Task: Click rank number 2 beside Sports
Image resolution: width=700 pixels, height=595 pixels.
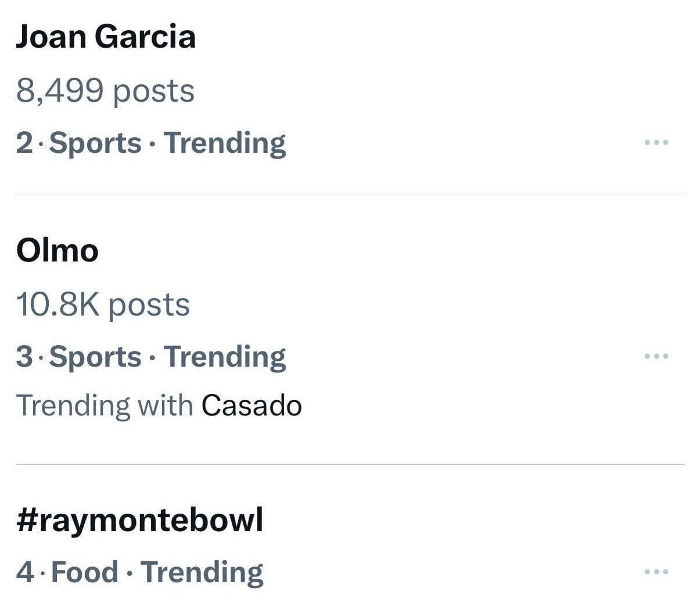Action: click(24, 143)
